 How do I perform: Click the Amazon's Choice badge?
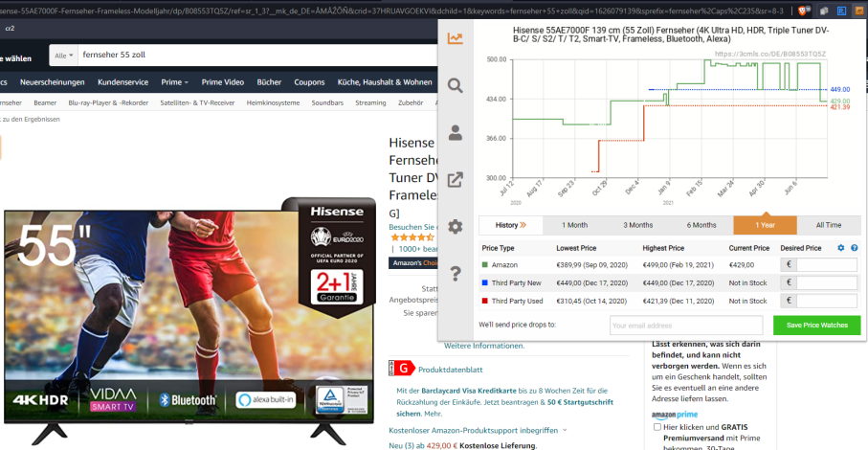click(x=415, y=263)
